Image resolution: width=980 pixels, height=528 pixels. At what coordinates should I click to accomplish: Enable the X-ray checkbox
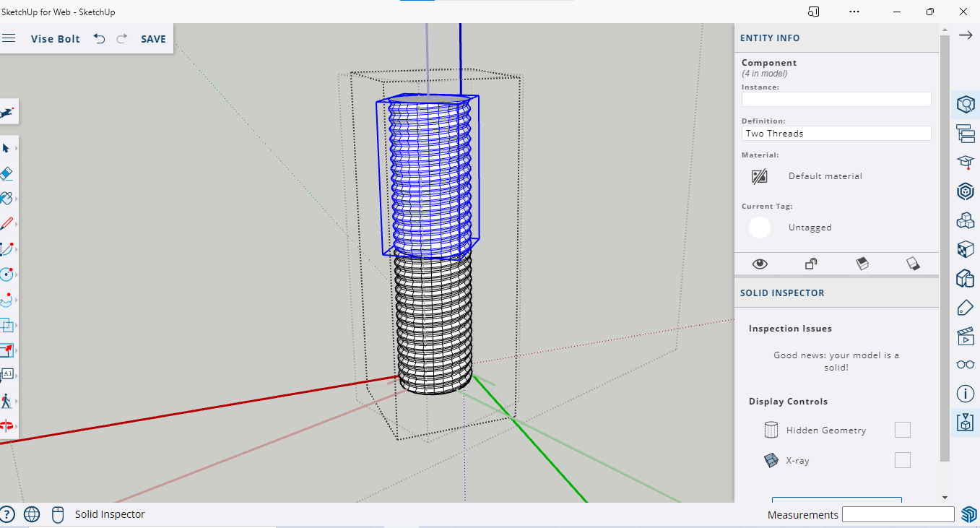click(902, 460)
